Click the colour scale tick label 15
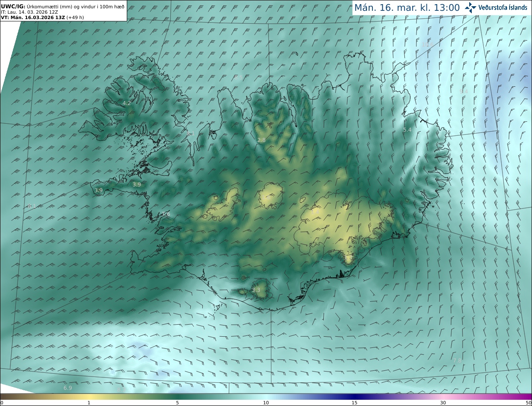The height and width of the screenshot is (406, 532). click(x=355, y=403)
